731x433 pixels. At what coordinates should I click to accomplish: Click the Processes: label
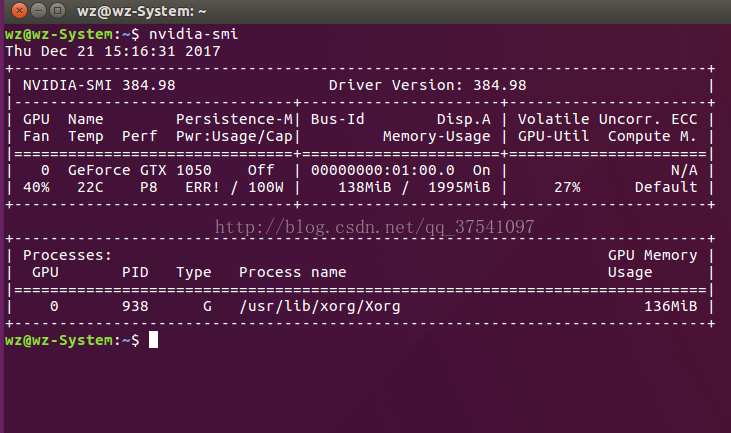[68, 255]
